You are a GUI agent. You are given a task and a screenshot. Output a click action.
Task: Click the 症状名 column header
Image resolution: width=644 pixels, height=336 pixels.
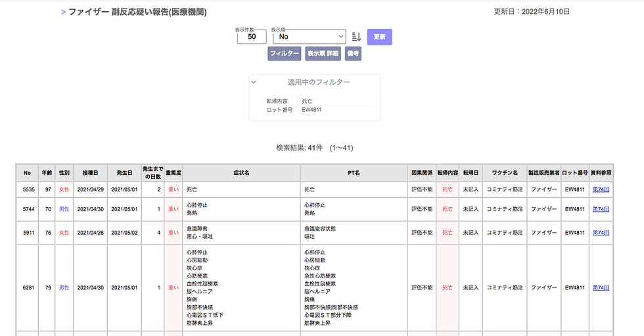(242, 173)
